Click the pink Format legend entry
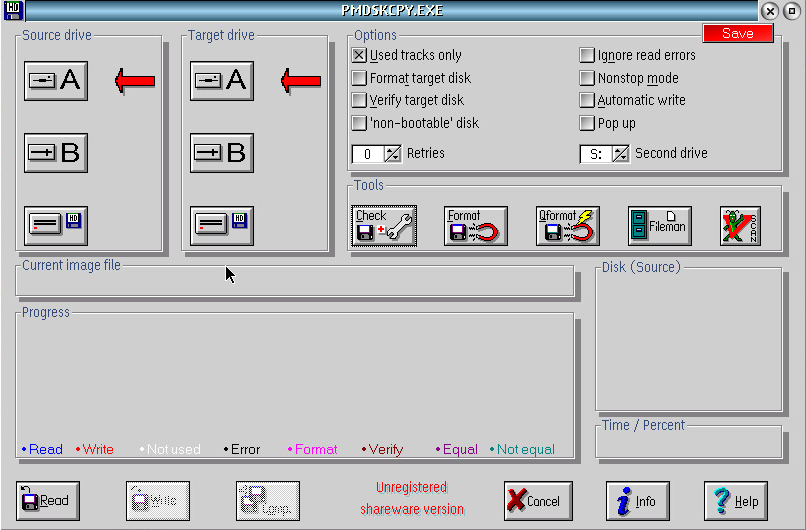This screenshot has height=530, width=806. [x=313, y=449]
